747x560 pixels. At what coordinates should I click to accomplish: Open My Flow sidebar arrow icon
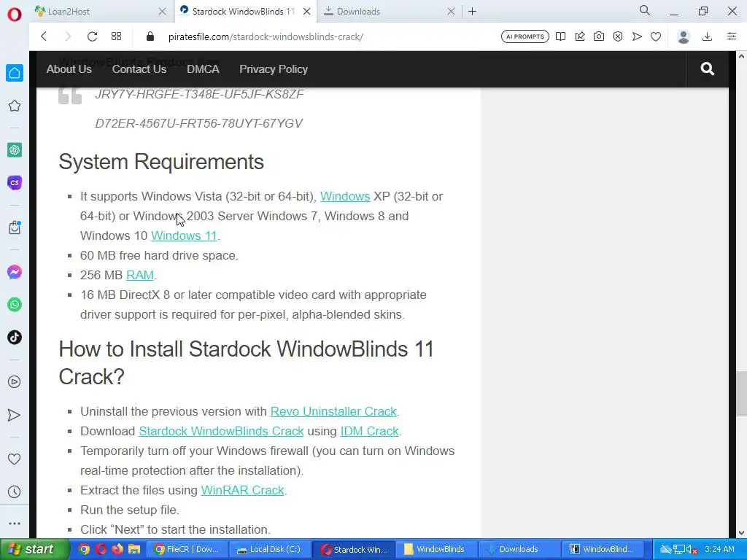(x=15, y=415)
